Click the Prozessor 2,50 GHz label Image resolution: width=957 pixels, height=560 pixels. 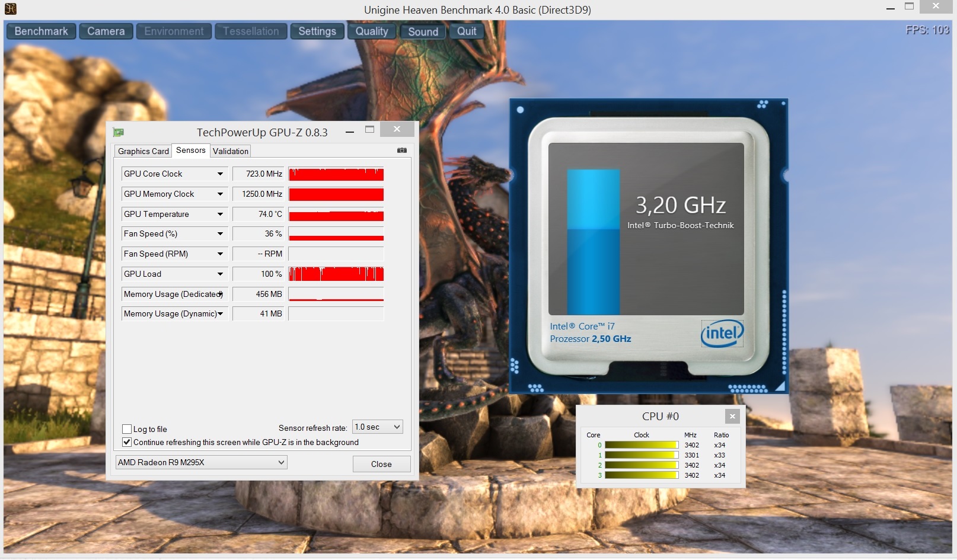click(x=591, y=339)
